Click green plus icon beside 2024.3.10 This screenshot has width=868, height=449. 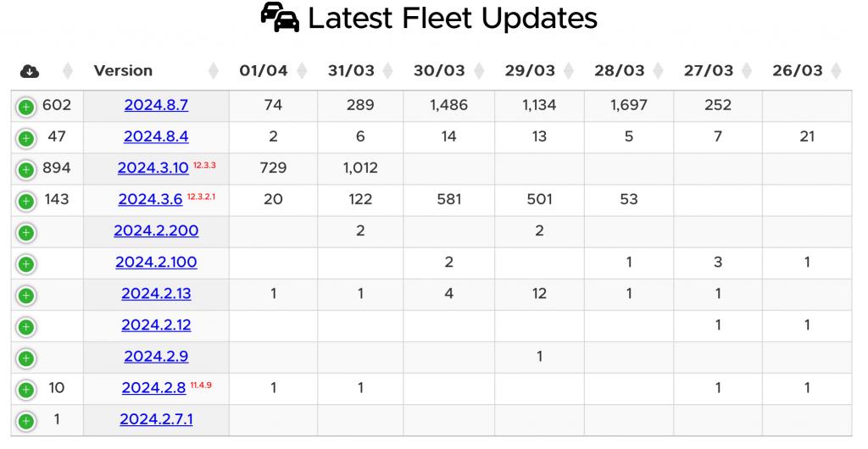[x=26, y=169]
